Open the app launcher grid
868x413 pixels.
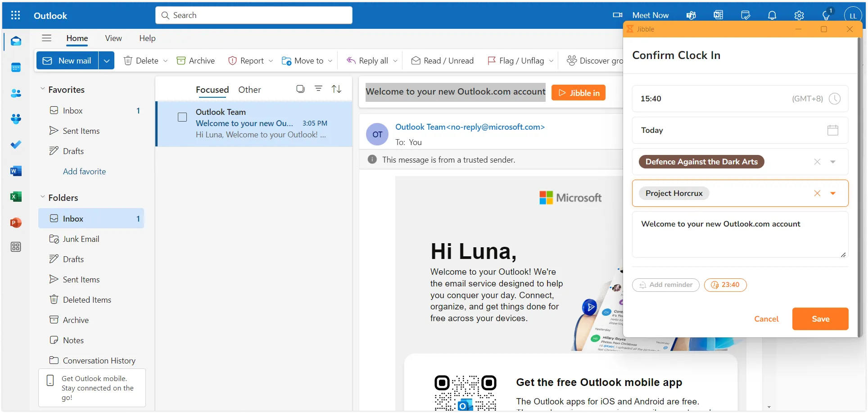click(15, 16)
